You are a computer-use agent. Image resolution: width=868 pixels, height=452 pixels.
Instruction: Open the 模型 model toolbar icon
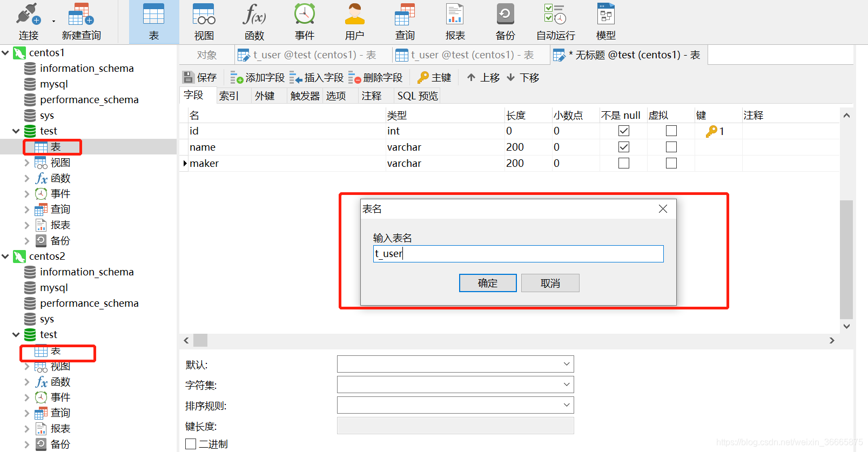pos(606,22)
